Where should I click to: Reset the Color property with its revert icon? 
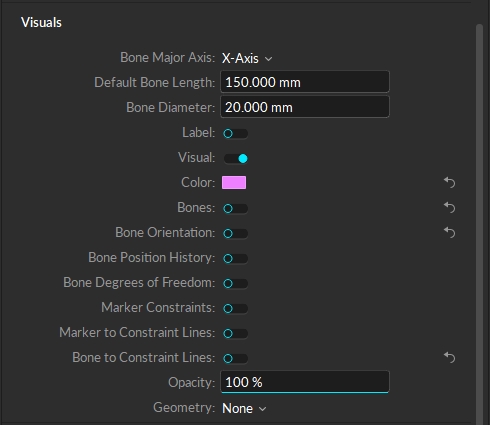point(449,182)
